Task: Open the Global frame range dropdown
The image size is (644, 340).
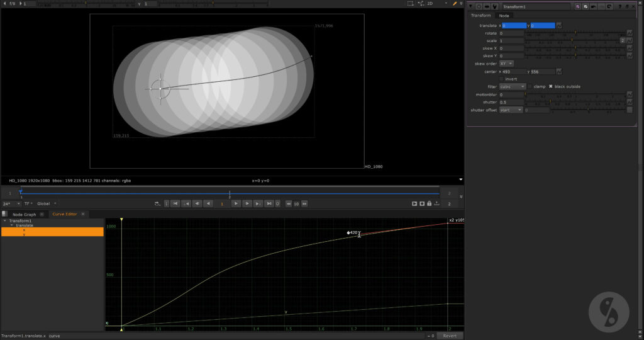Action: pos(47,203)
